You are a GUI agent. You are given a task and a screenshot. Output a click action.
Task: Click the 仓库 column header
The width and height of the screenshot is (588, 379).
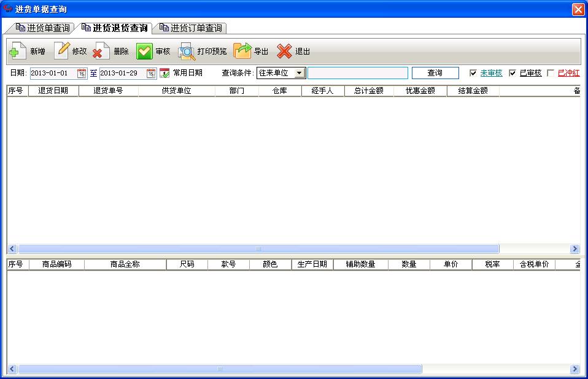280,91
